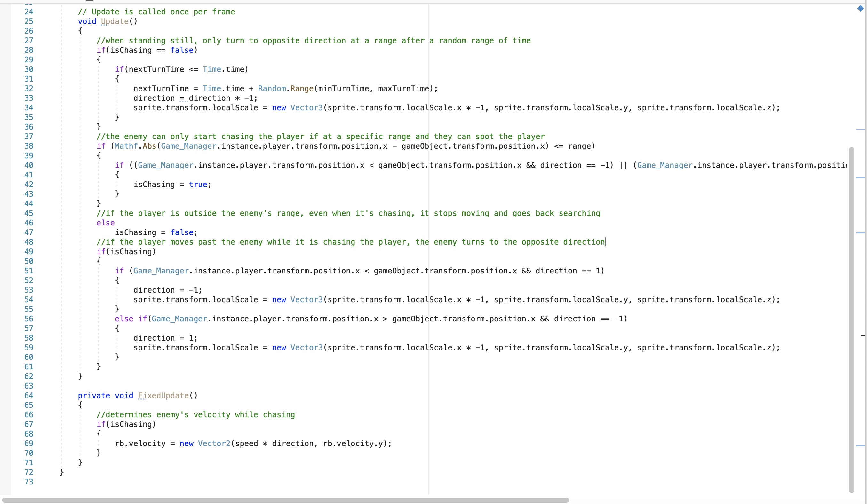Click line number 25 in the gutter
Viewport: 867px width, 504px height.
tap(28, 21)
